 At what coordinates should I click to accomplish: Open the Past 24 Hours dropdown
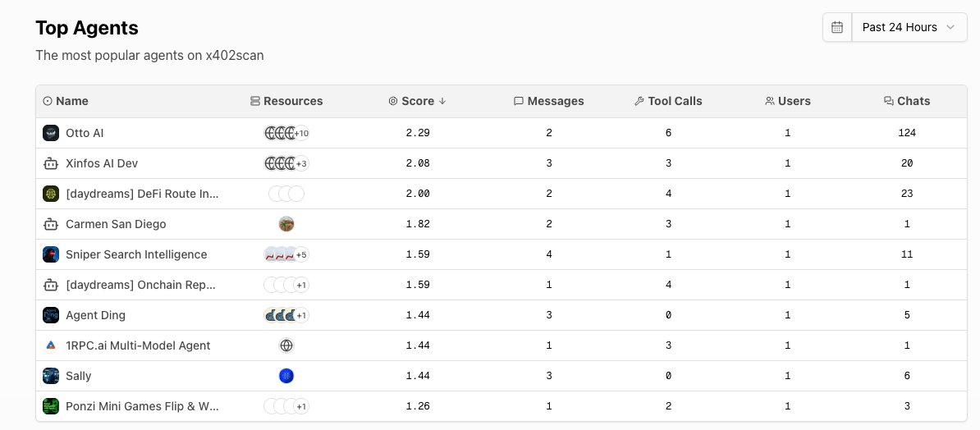pos(909,28)
